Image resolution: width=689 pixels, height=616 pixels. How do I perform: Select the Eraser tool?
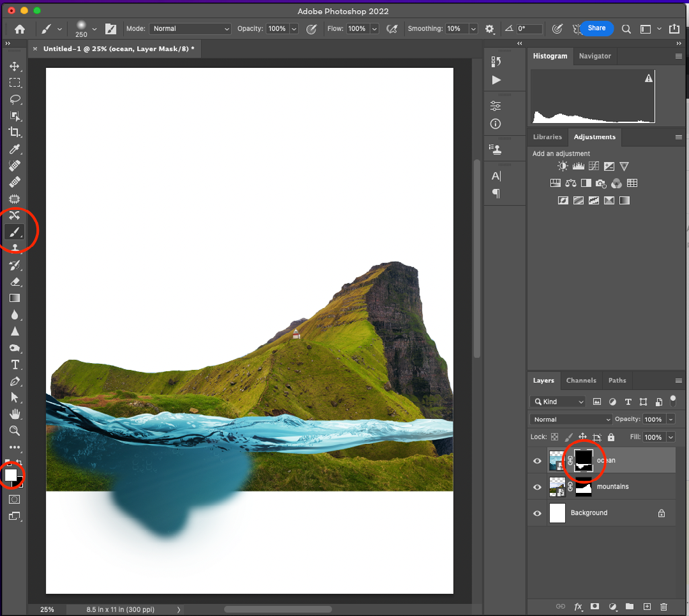click(14, 282)
